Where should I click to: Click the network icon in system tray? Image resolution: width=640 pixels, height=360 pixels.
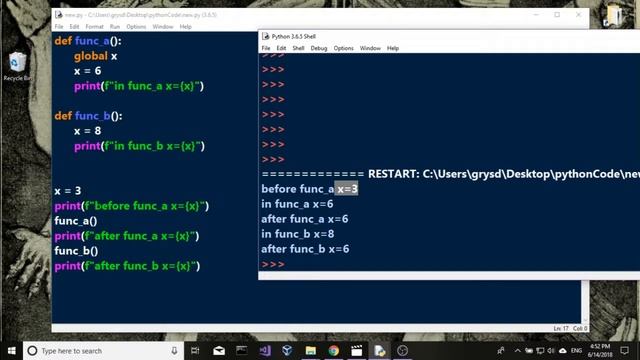(540, 351)
